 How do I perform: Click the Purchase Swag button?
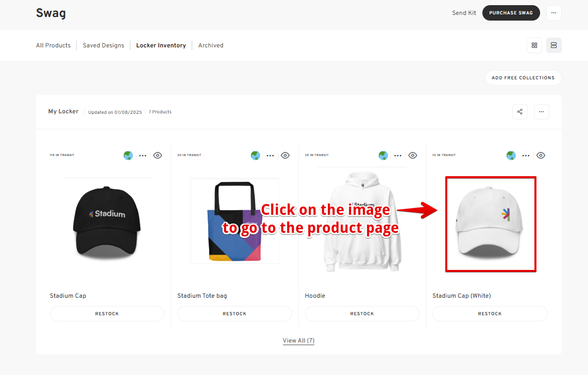(511, 13)
